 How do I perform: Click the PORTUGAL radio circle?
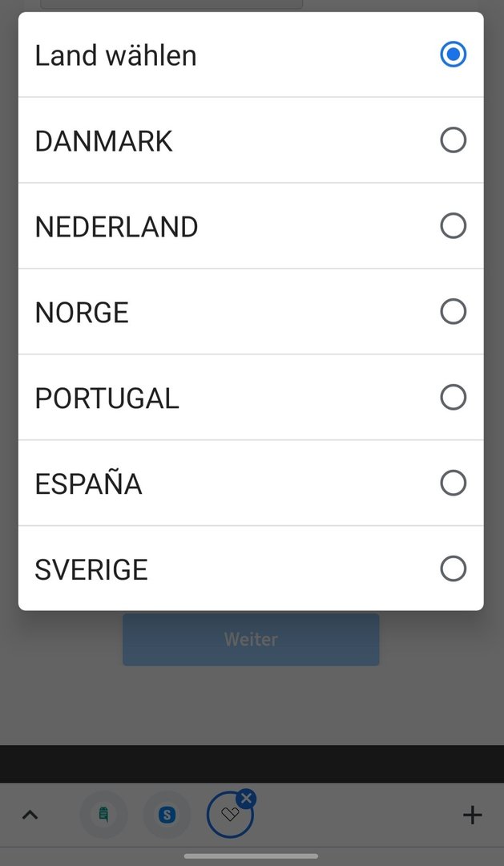tap(453, 397)
